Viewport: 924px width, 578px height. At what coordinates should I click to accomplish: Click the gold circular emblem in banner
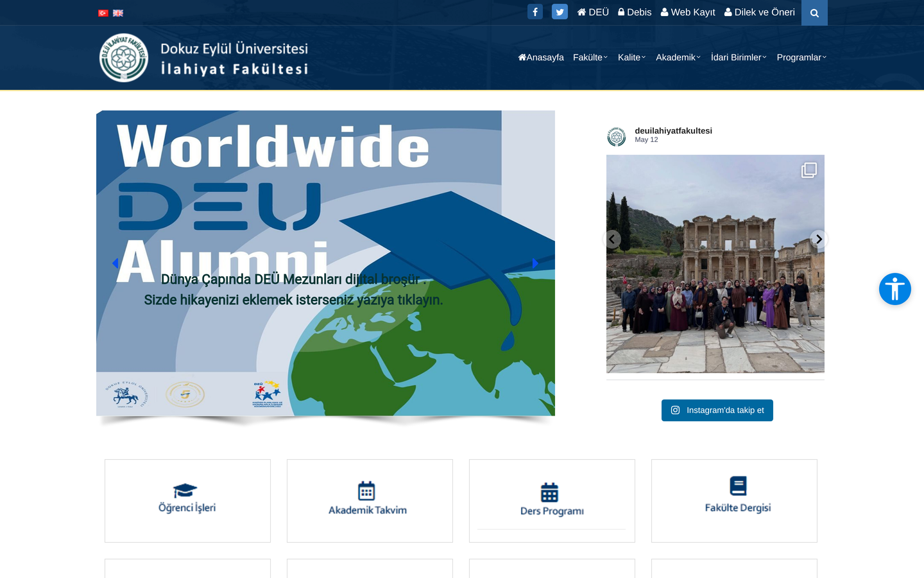(x=185, y=394)
